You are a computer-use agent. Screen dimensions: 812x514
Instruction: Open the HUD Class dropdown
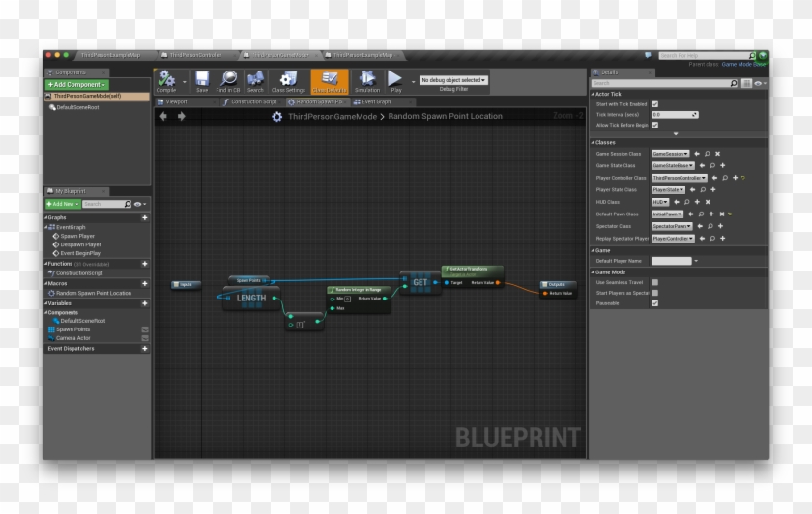tap(660, 202)
